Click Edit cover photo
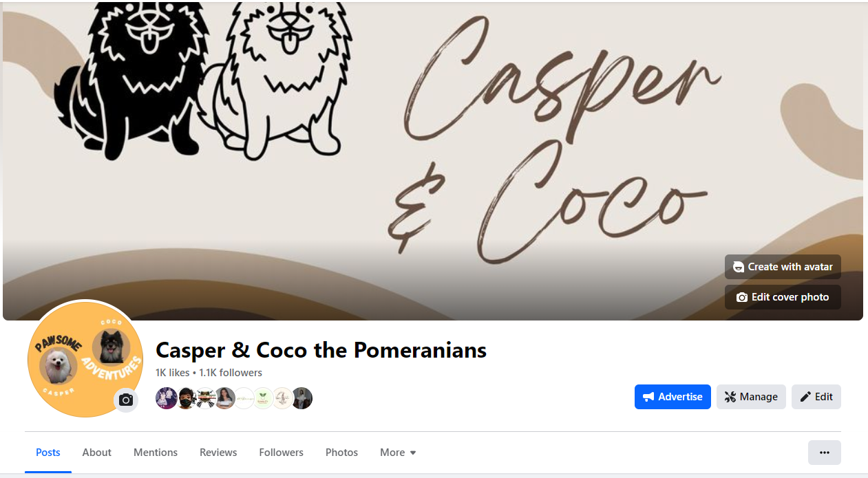The height and width of the screenshot is (478, 868). click(x=783, y=297)
